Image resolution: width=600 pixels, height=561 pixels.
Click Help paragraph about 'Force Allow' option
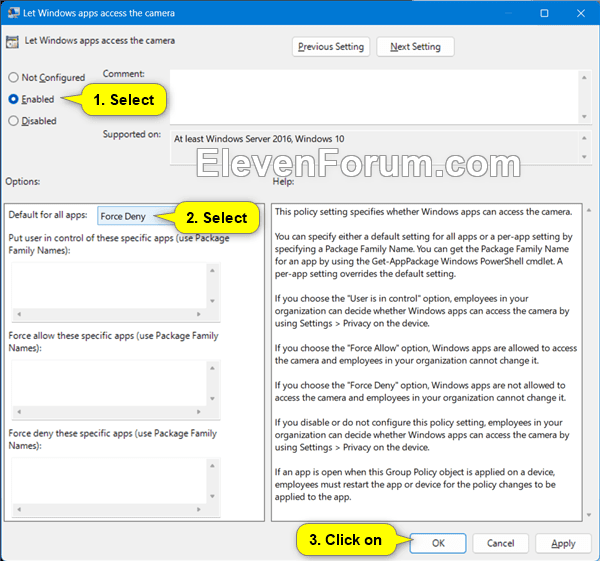426,354
